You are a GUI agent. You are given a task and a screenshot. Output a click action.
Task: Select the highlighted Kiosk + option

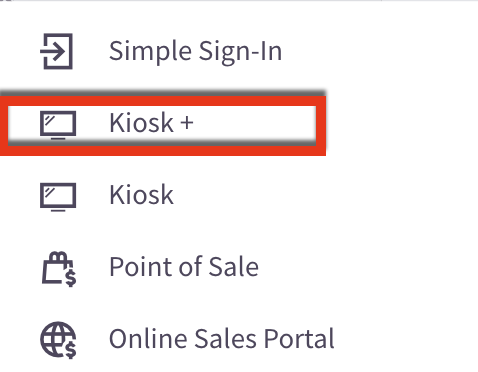coord(162,126)
